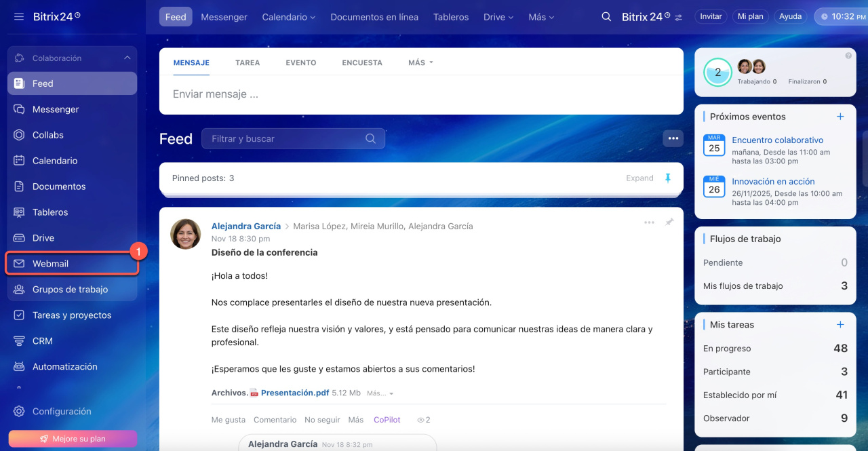This screenshot has height=451, width=868.
Task: Click the search magnifier in top bar
Action: click(606, 17)
